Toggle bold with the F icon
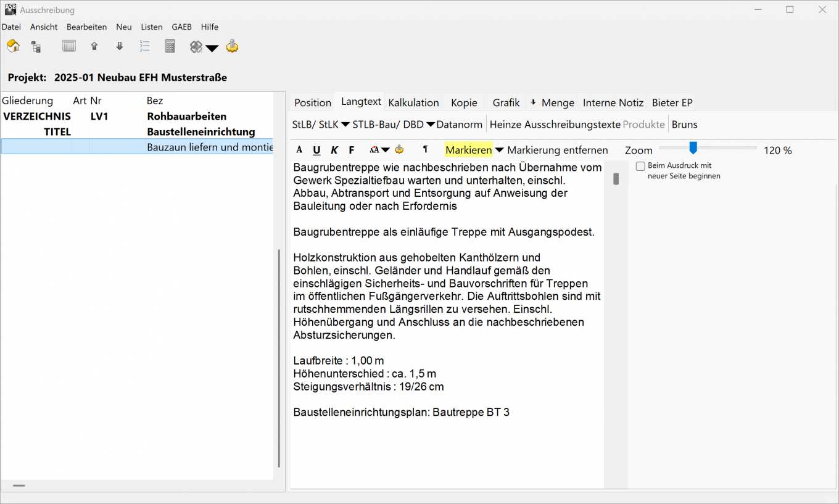 (x=352, y=150)
